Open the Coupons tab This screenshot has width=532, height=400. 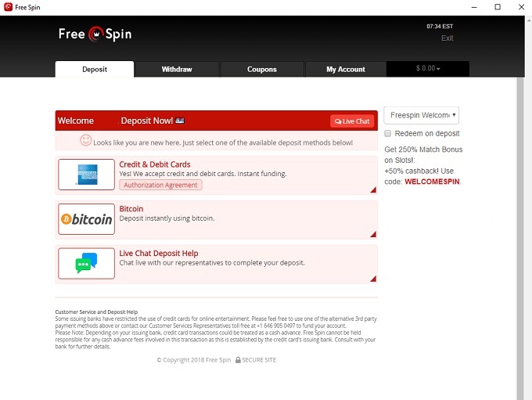(x=261, y=69)
